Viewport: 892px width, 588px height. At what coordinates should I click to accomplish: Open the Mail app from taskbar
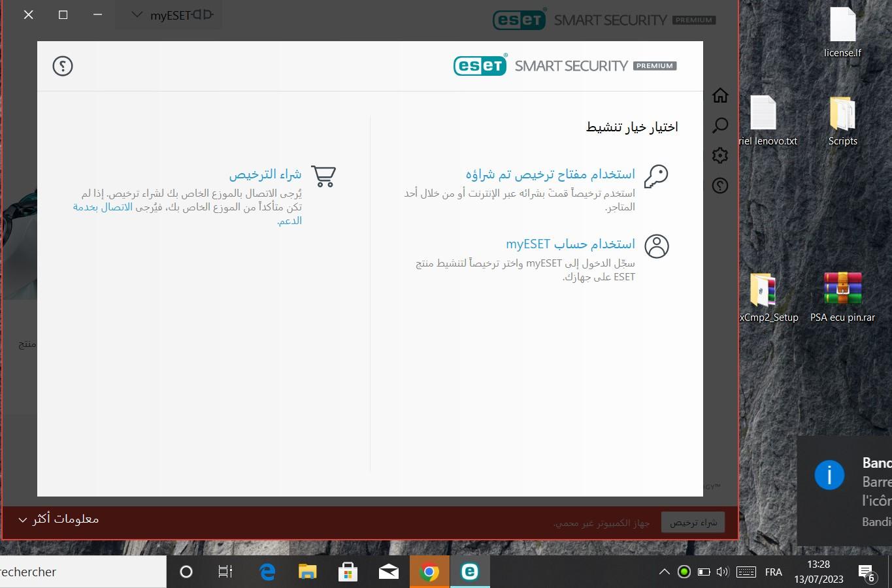[389, 572]
